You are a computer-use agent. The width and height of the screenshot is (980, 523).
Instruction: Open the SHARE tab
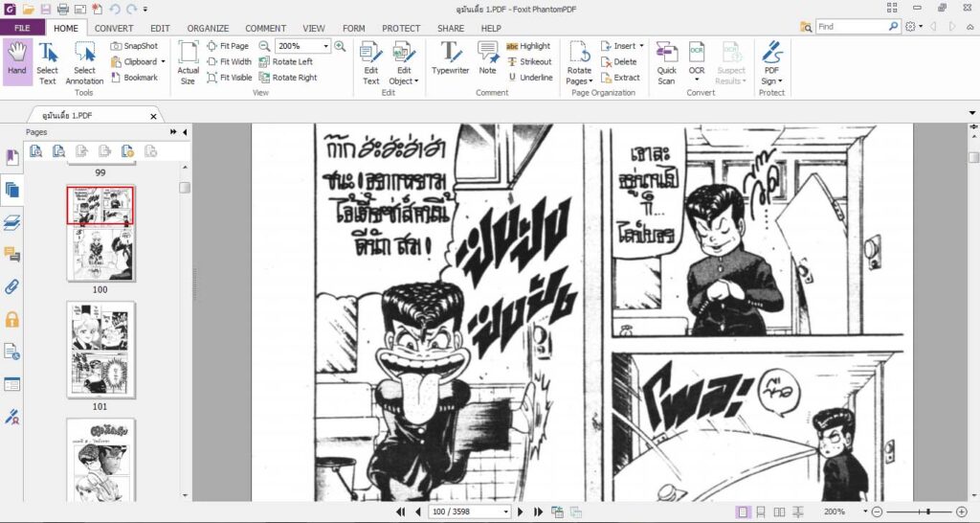451,28
